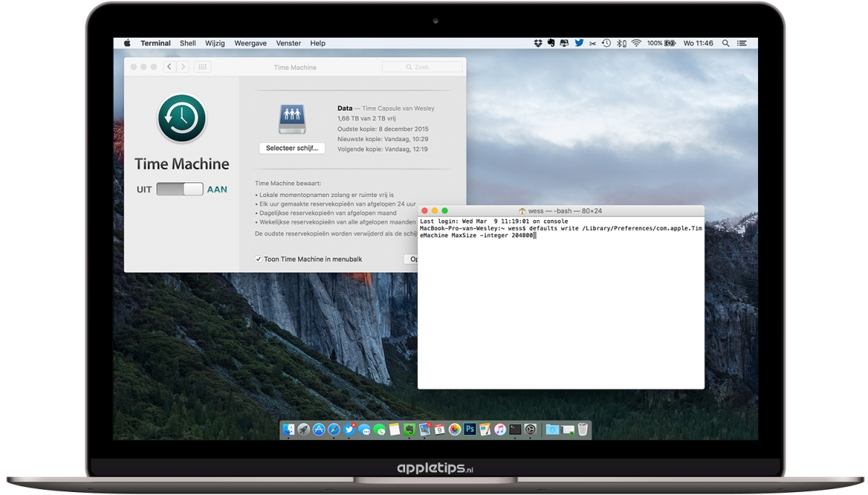Open WhatsApp from the Dock
The height and width of the screenshot is (495, 868).
[380, 429]
